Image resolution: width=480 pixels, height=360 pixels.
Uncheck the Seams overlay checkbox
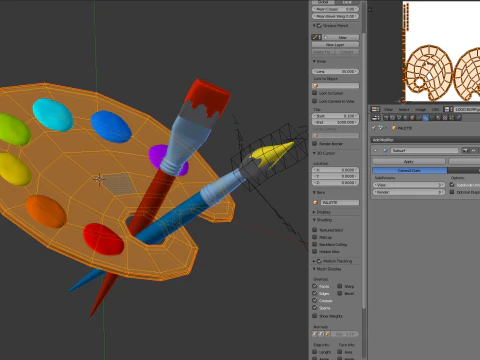coord(314,308)
